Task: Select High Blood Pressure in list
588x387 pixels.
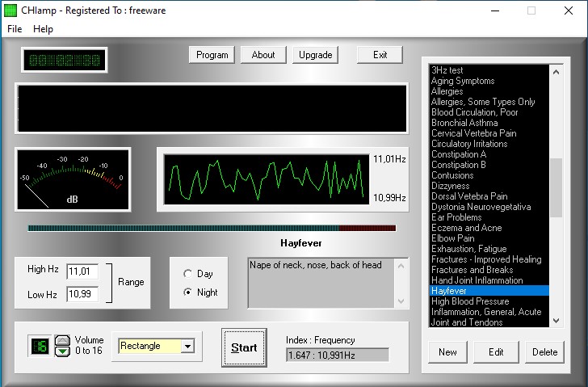Action: pos(470,301)
